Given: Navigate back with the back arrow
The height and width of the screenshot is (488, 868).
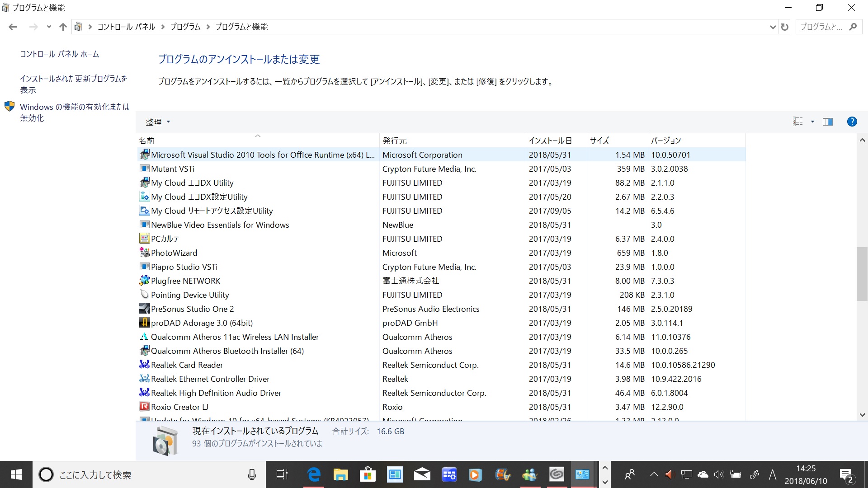Looking at the screenshot, I should [13, 27].
